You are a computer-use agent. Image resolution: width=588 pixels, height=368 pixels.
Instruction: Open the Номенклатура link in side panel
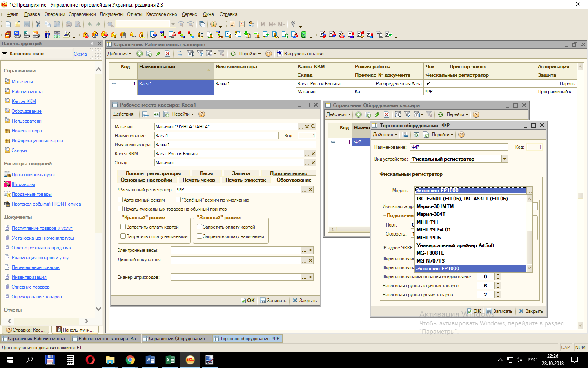click(x=27, y=131)
